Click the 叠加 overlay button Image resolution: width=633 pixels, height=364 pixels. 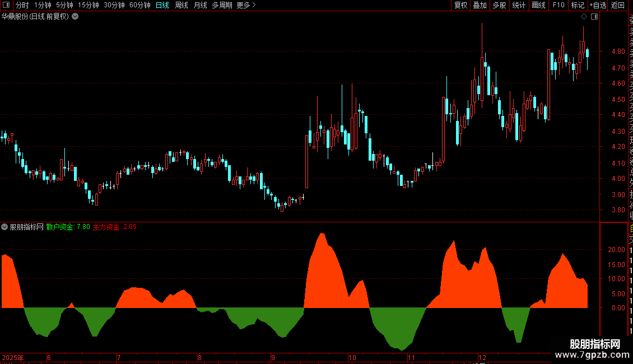(480, 5)
